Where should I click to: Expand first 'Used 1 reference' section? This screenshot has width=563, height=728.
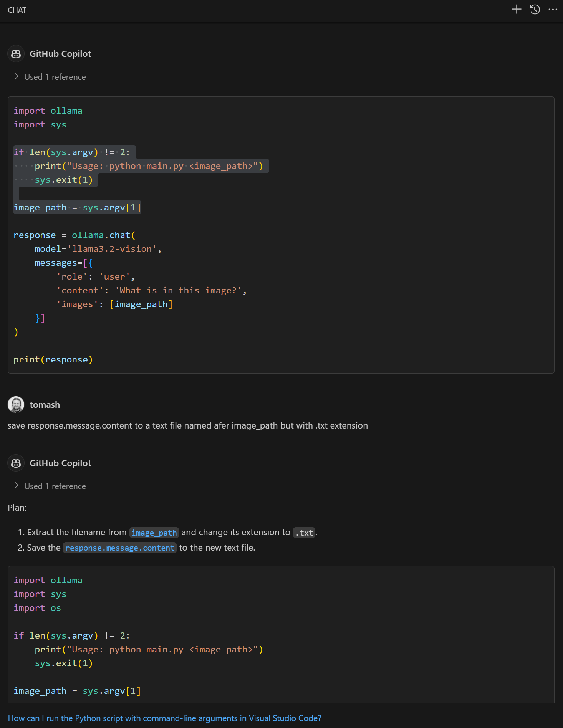[x=50, y=77]
